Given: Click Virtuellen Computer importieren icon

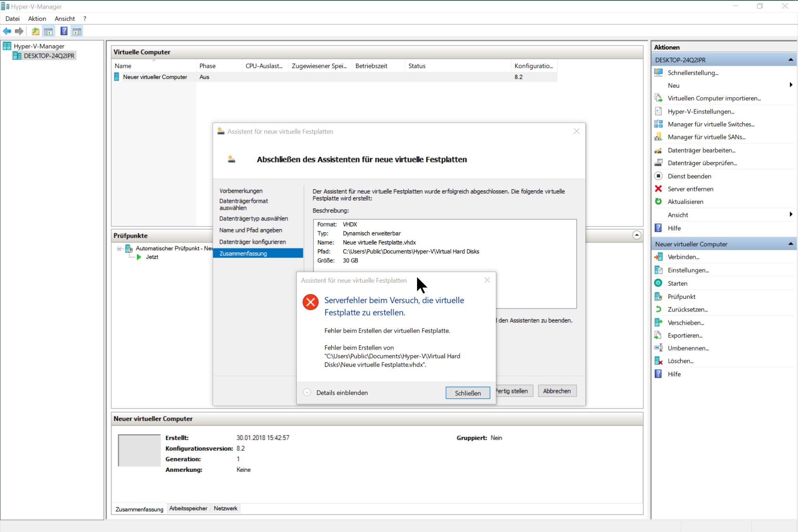Looking at the screenshot, I should 658,98.
